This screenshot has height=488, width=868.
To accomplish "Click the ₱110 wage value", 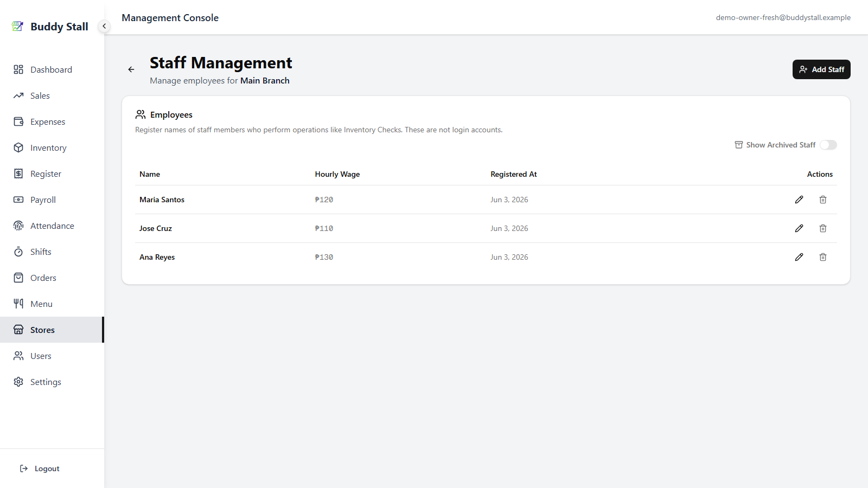I will pyautogui.click(x=324, y=228).
